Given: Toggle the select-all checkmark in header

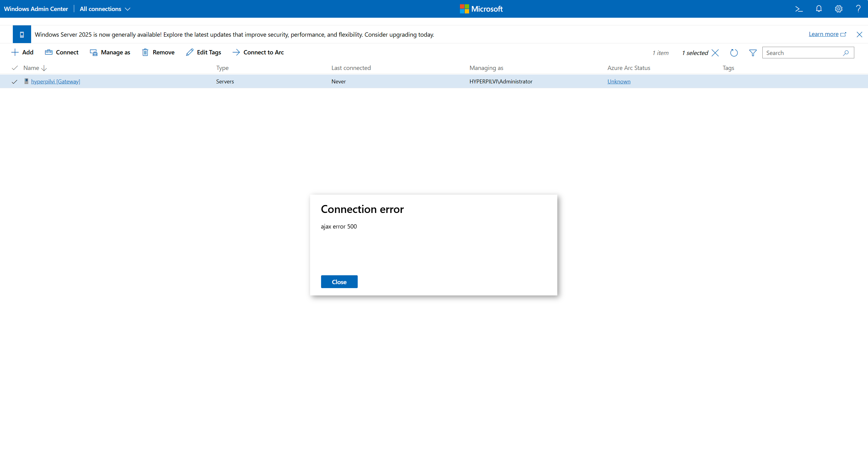Looking at the screenshot, I should point(14,68).
